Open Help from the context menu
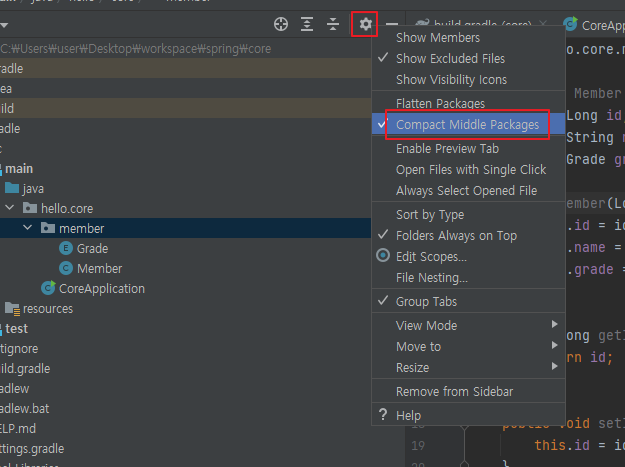Viewport: 625px width, 467px height. pos(468,415)
